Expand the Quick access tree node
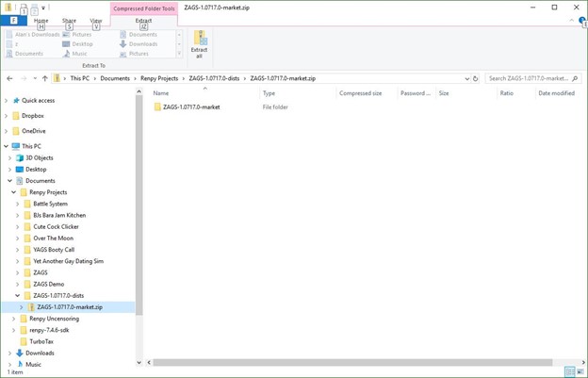The height and width of the screenshot is (378, 588). coord(6,101)
